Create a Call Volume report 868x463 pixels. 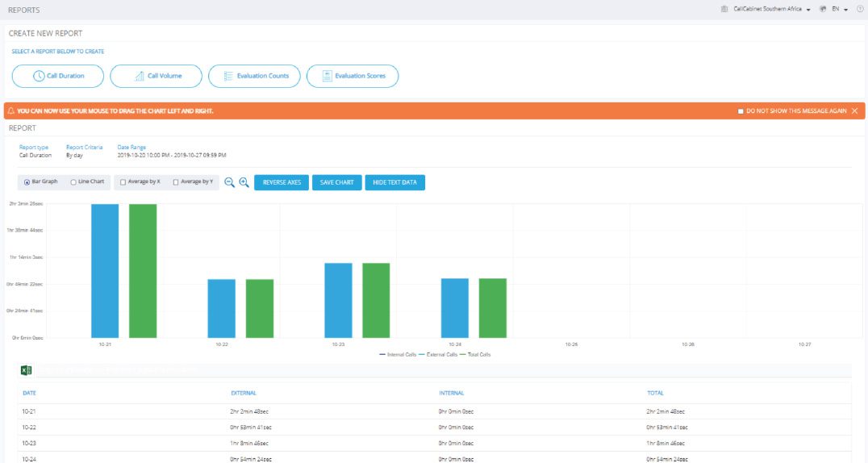point(156,76)
